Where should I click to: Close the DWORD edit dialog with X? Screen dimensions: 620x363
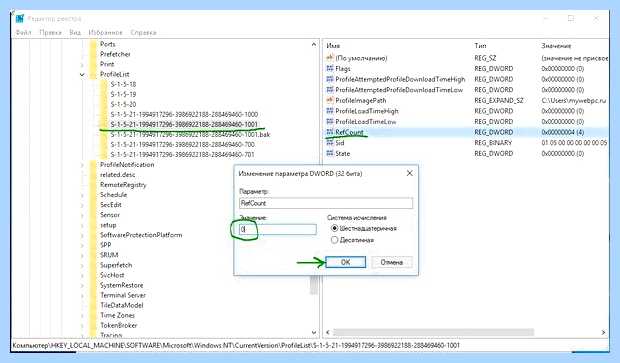(410, 173)
